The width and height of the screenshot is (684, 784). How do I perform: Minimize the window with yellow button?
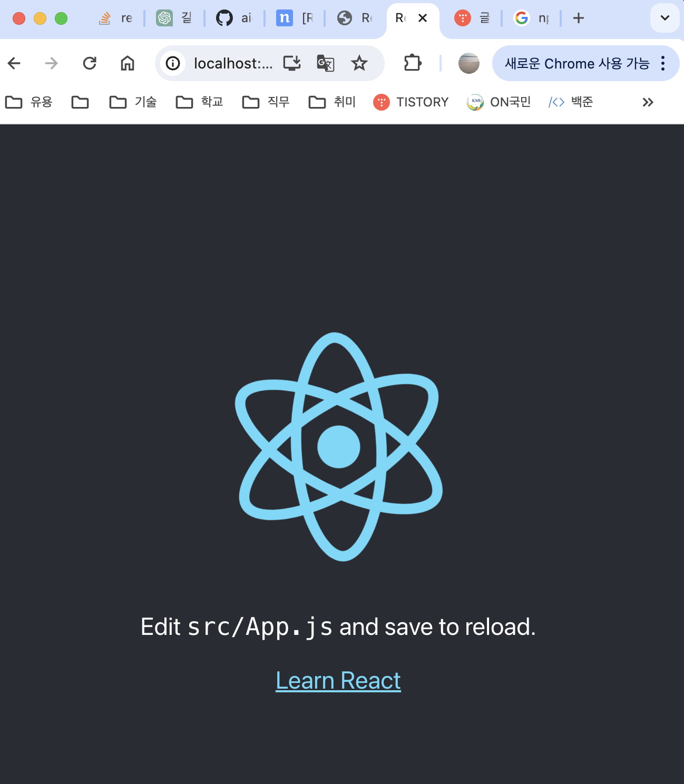(40, 18)
